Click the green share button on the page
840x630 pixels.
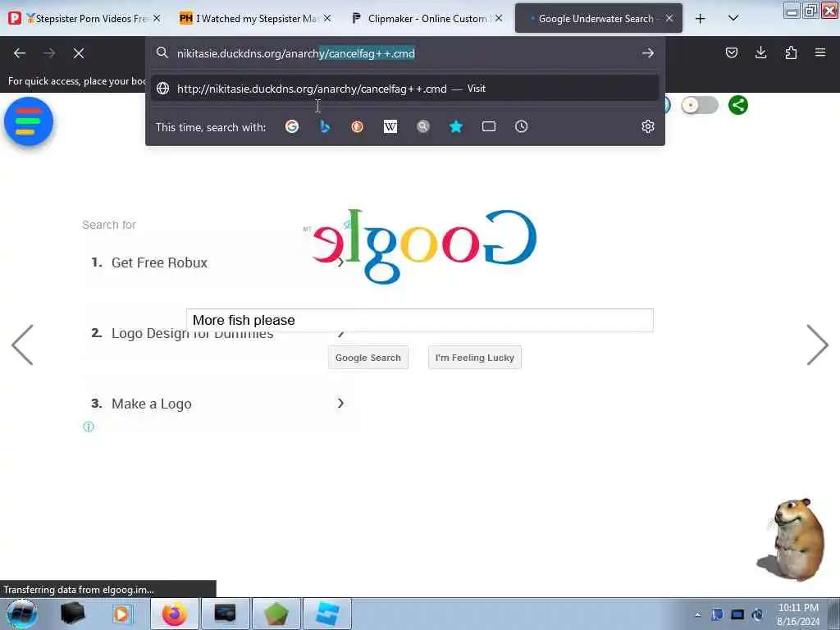point(738,105)
